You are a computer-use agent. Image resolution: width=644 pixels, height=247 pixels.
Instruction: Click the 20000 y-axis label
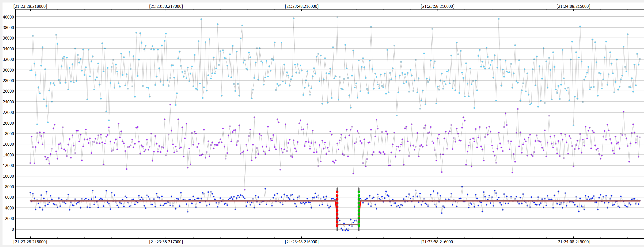point(8,123)
